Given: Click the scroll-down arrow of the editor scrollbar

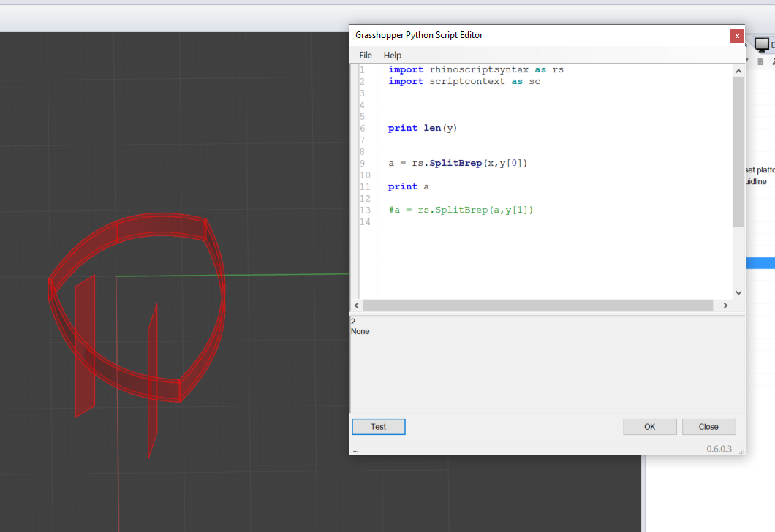Looking at the screenshot, I should point(738,292).
